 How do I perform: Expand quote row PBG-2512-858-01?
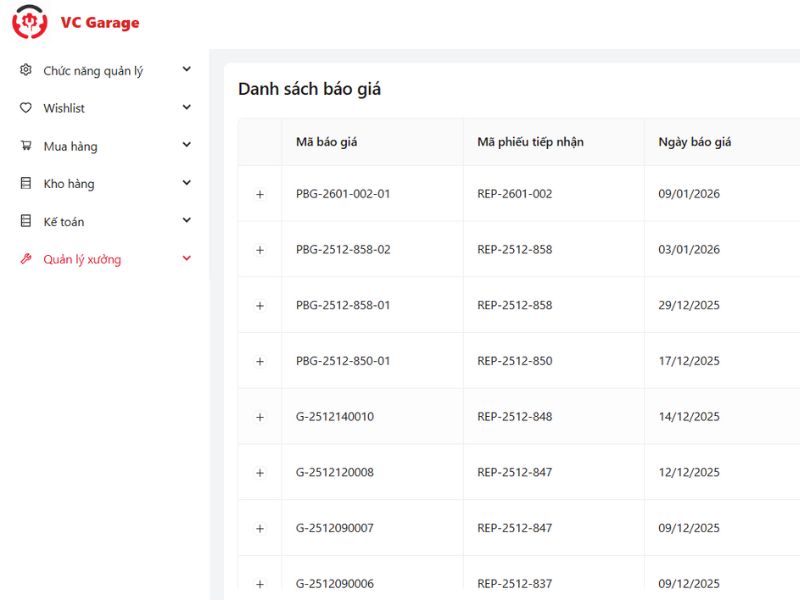[x=260, y=305]
